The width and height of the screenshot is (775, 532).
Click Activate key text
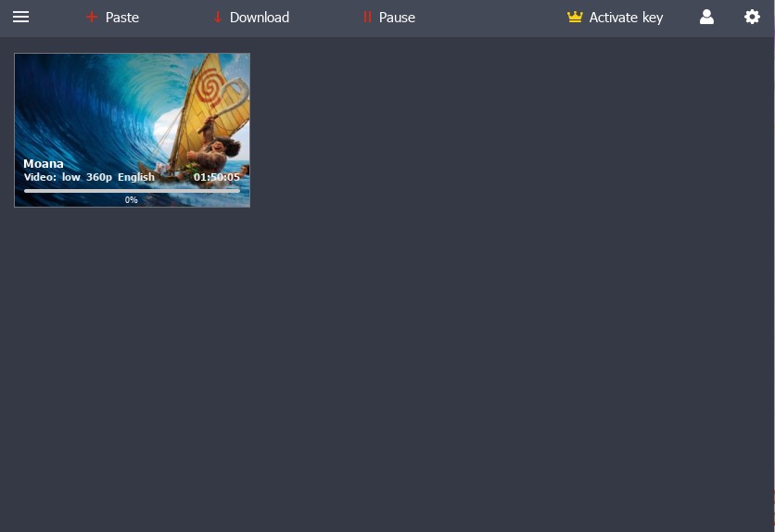pyautogui.click(x=626, y=18)
